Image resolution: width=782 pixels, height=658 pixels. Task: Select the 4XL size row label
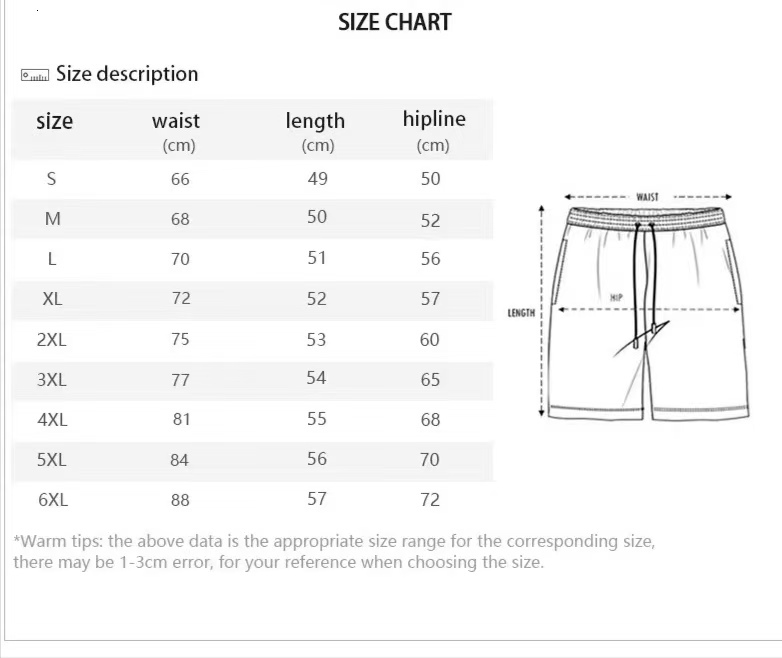coord(52,420)
